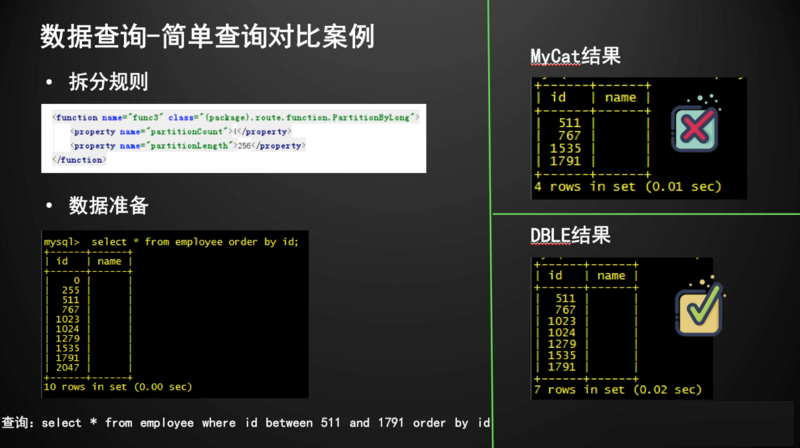The image size is (800, 448).
Task: Click row 1279 in the 数据准备 table
Action: click(88, 339)
